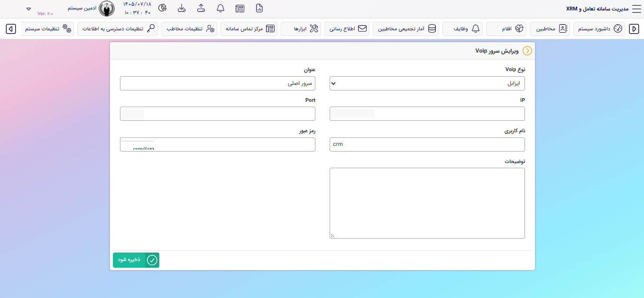The image size is (644, 298).
Task: Grab the توضیحات textarea resize handle
Action: coord(332,235)
